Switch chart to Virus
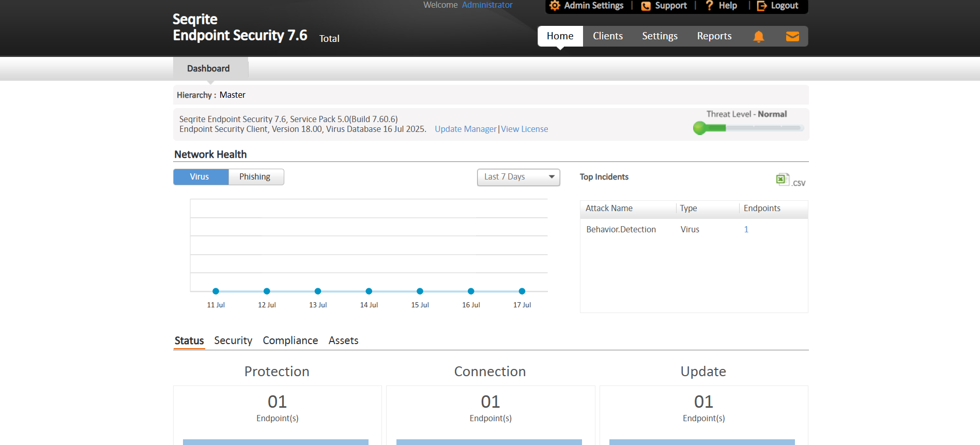 tap(201, 177)
